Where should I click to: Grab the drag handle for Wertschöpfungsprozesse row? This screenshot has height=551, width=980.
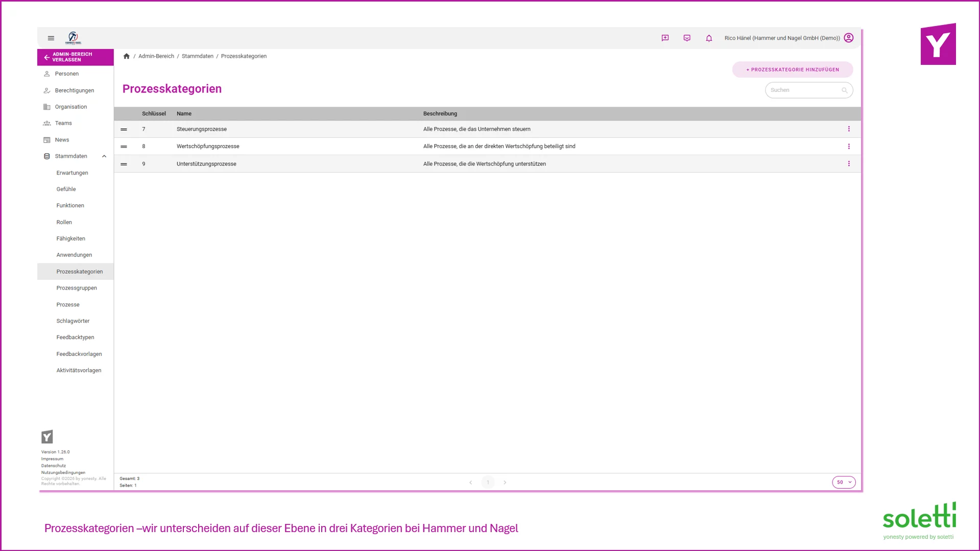124,147
